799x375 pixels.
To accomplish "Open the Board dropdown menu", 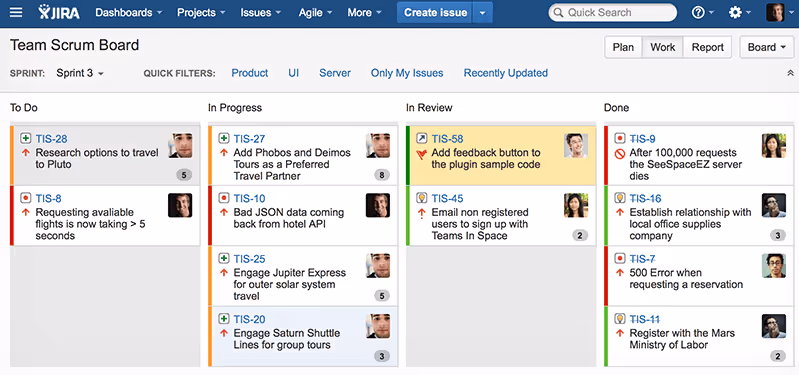I will [x=766, y=47].
